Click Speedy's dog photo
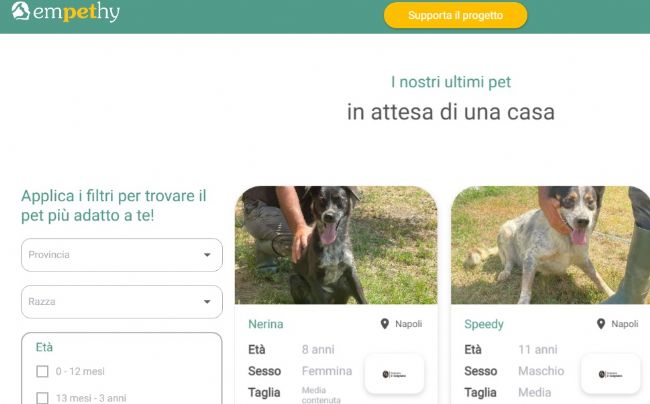This screenshot has height=404, width=650. click(x=551, y=245)
